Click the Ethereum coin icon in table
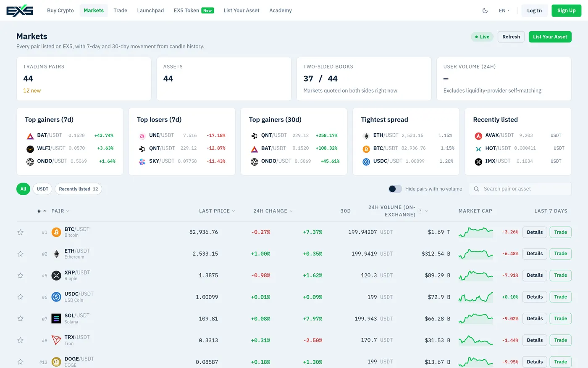Image resolution: width=588 pixels, height=368 pixels. tap(56, 254)
